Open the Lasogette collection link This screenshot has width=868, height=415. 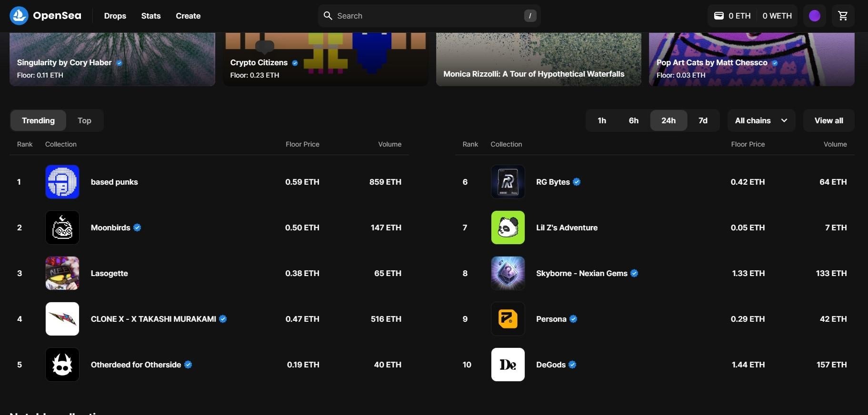(x=110, y=273)
